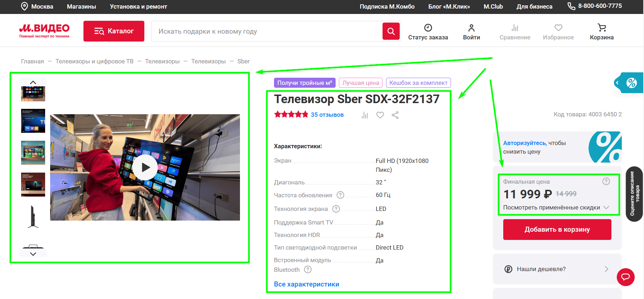Open Все характеристики link
Screen dimensions: 644x299
[307, 284]
